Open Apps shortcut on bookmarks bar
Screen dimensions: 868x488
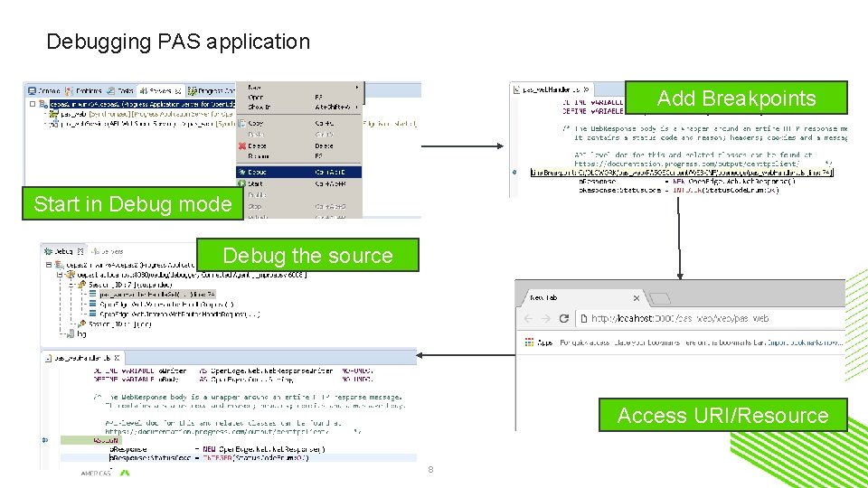tap(539, 343)
